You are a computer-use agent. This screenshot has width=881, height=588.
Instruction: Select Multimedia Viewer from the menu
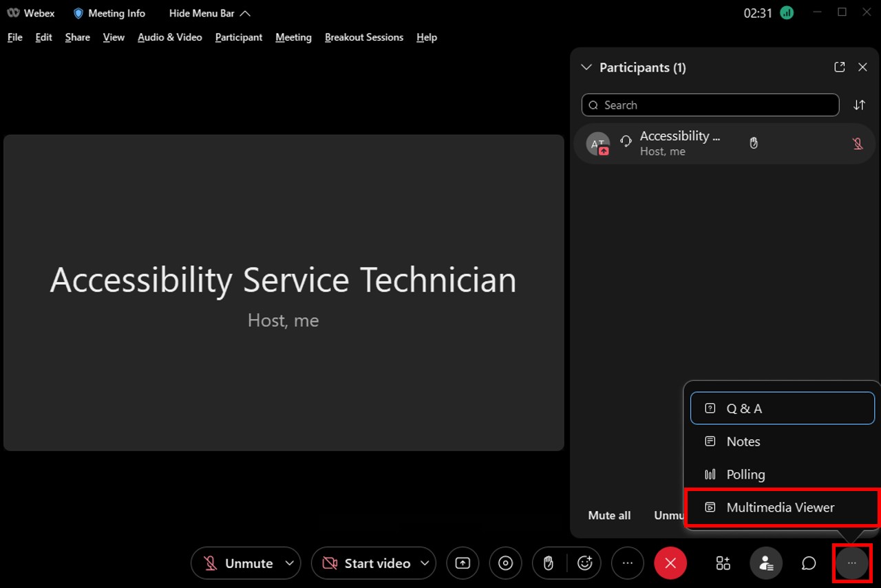781,508
